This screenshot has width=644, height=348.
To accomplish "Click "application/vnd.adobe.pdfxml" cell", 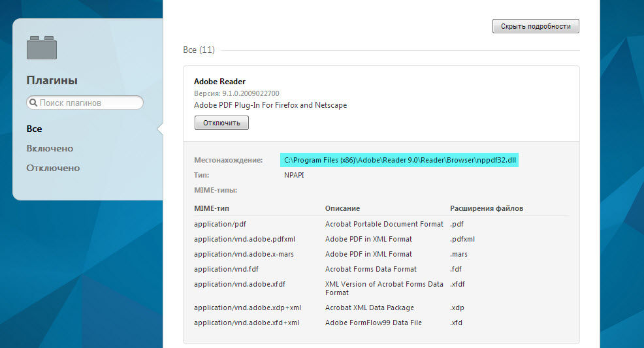I will (245, 239).
